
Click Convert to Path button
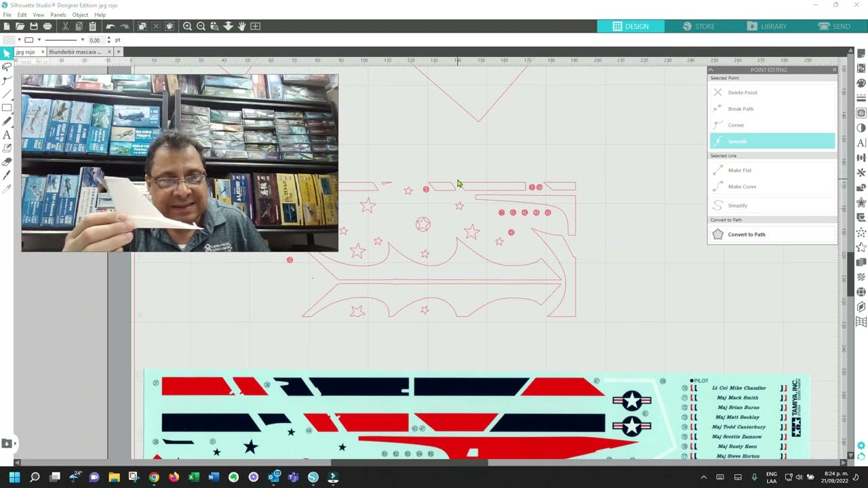[x=772, y=235]
